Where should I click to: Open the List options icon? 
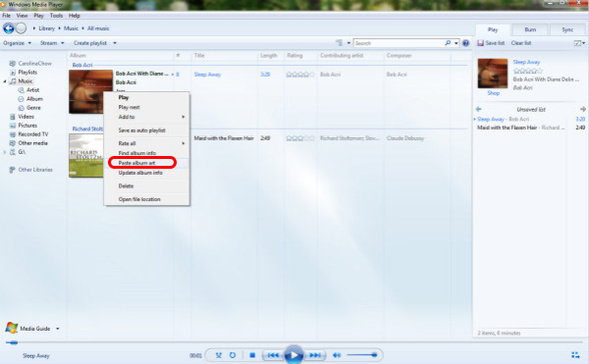578,43
